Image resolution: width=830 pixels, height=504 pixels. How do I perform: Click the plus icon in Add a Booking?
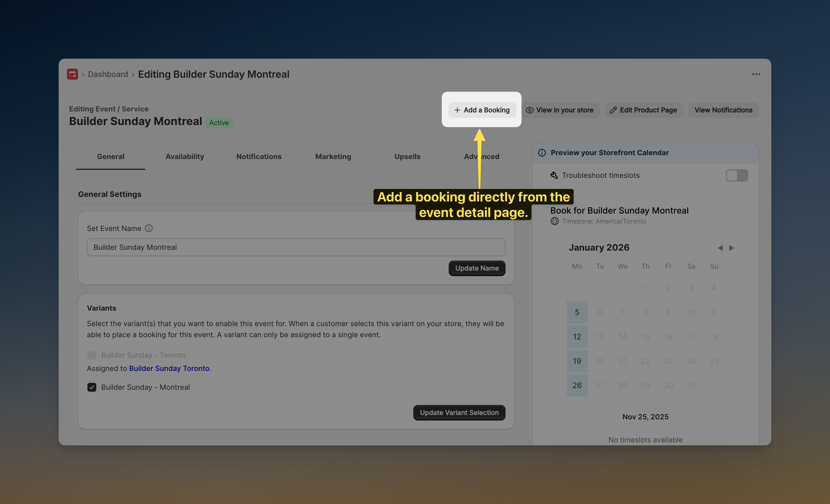click(457, 110)
